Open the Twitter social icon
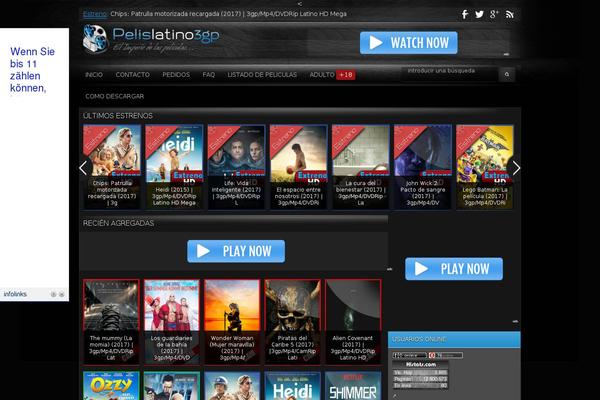 (479, 15)
